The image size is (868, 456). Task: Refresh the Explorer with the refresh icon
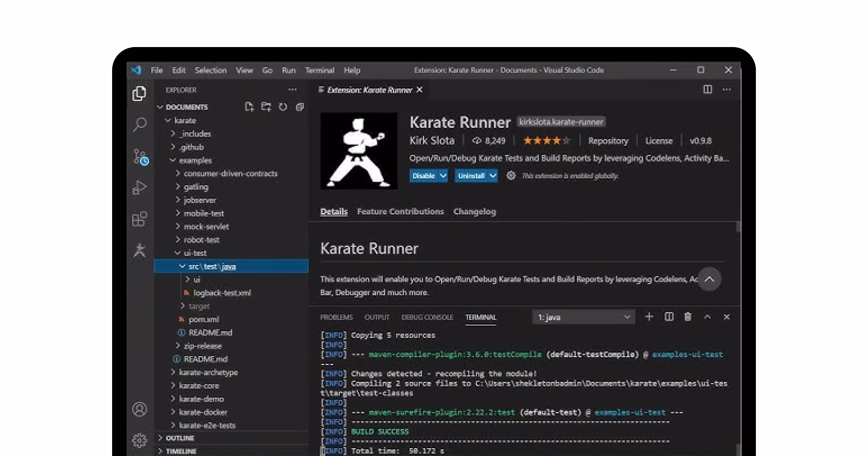(x=283, y=107)
